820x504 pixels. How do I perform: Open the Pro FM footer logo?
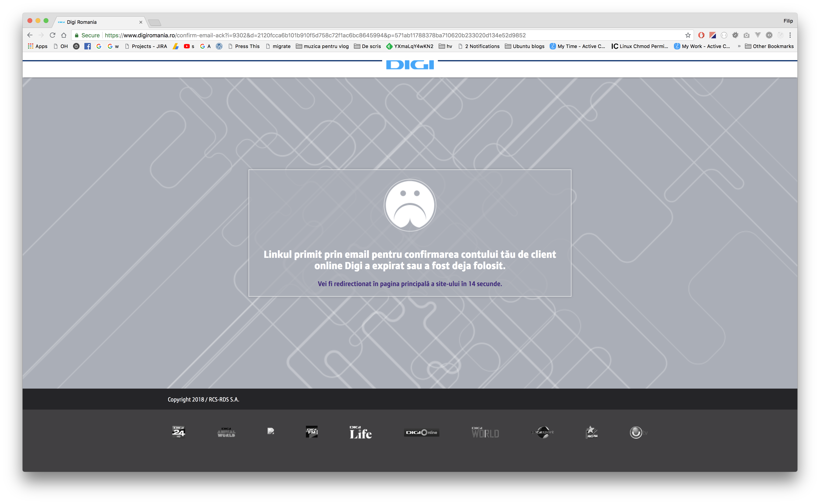pos(591,432)
